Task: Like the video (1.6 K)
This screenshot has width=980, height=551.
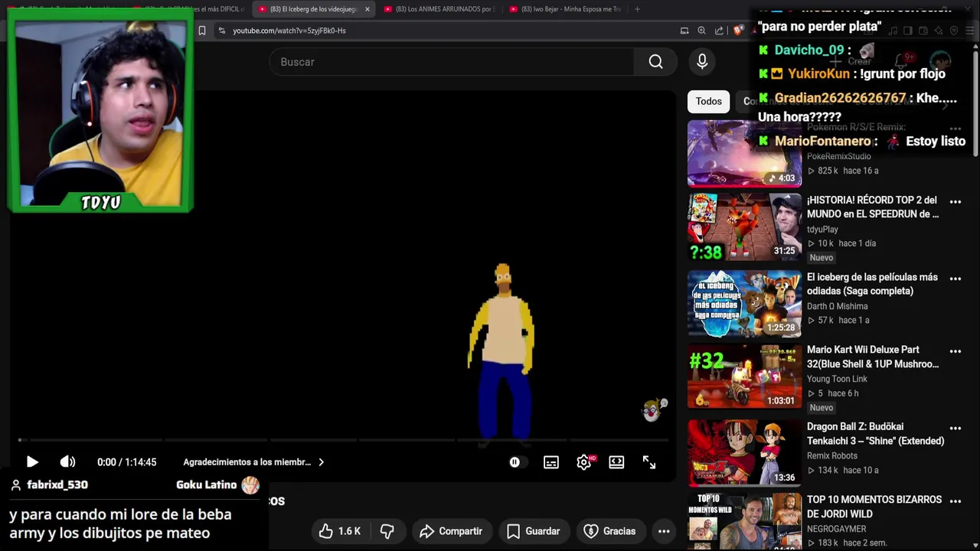Action: tap(340, 531)
